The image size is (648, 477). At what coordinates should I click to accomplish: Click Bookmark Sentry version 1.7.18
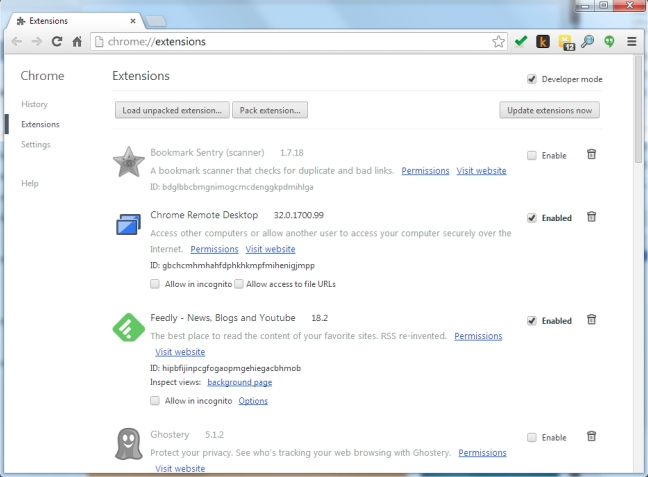292,153
